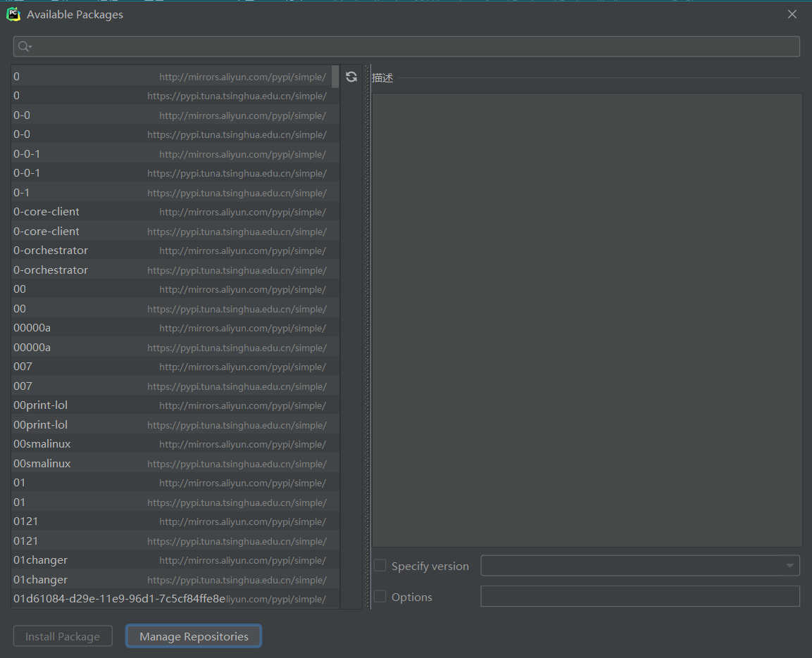
Task: Select package 01 from tsinghua mirror
Action: (x=175, y=502)
